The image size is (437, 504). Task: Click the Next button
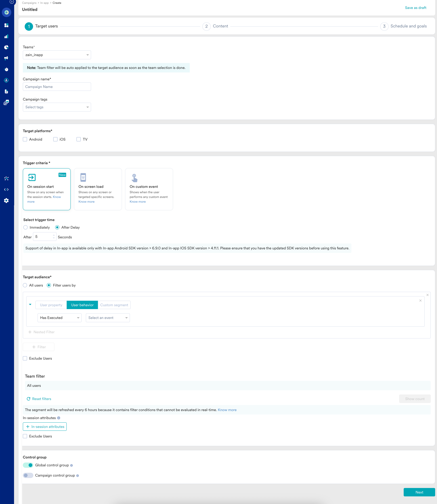[x=419, y=492]
